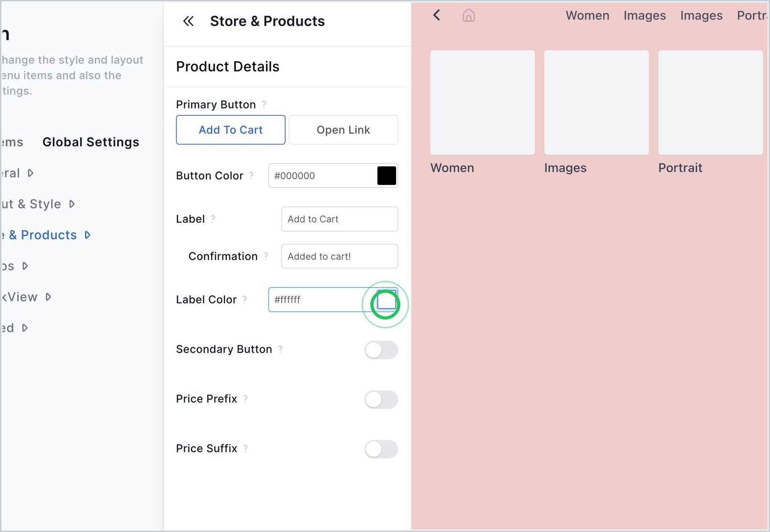Click the Price Suffix help icon
This screenshot has height=532, width=770.
click(245, 448)
